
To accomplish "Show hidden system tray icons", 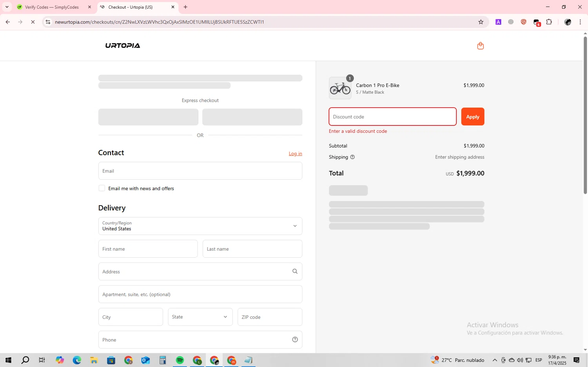I will pyautogui.click(x=495, y=360).
